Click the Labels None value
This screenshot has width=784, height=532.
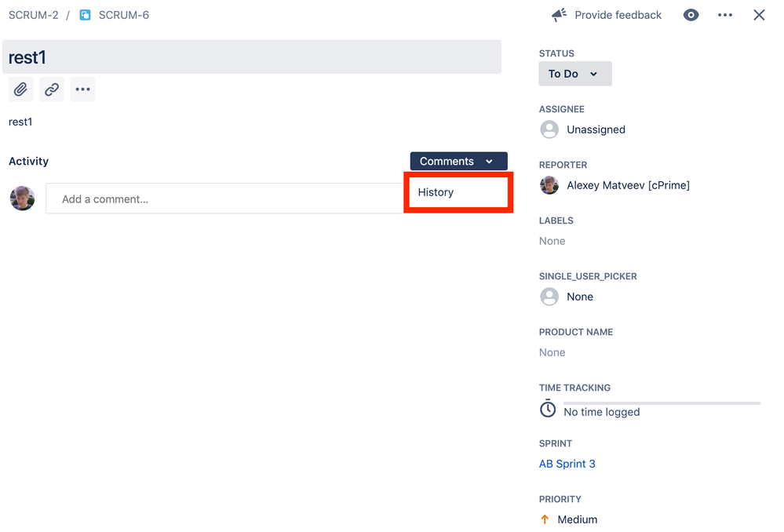pyautogui.click(x=552, y=241)
